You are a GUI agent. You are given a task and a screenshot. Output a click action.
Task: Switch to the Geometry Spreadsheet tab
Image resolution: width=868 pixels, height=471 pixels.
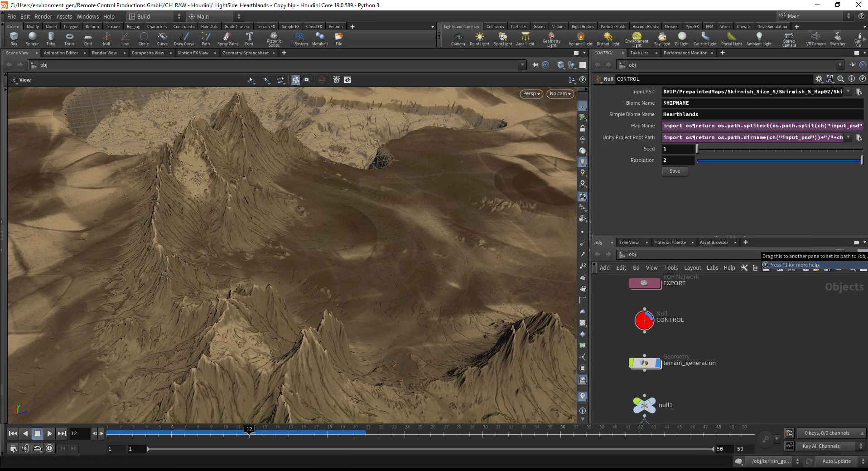coord(245,53)
